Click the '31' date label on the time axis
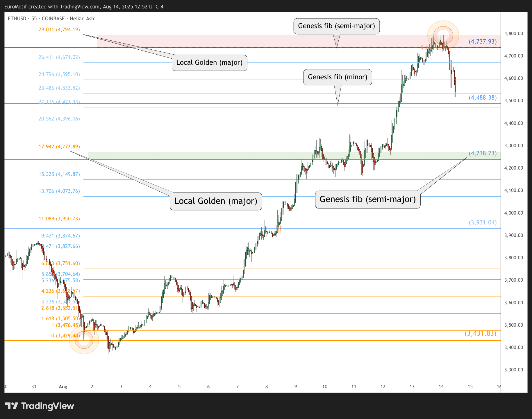This screenshot has width=532, height=419. pyautogui.click(x=34, y=387)
